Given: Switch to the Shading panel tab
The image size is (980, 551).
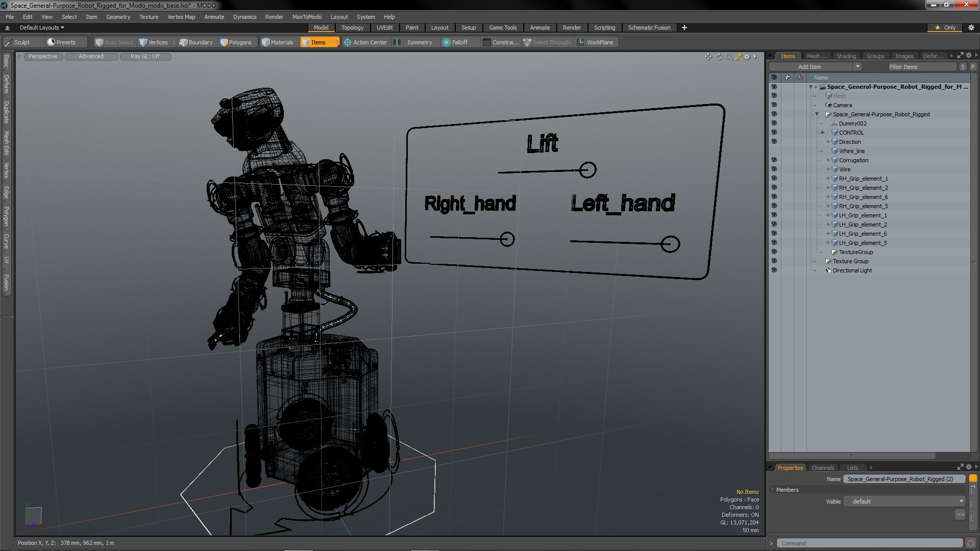Looking at the screenshot, I should point(846,56).
